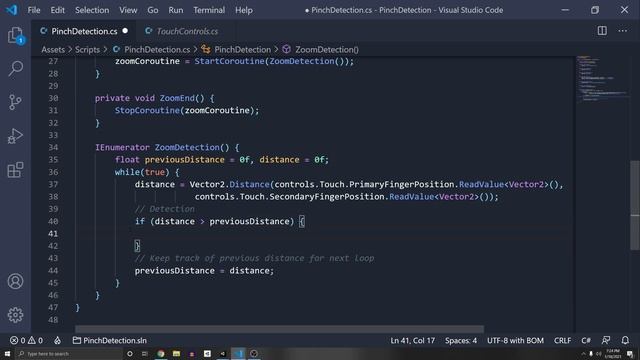Click 'previousDistance = distance;' on line 44
This screenshot has width=640, height=360.
[204, 271]
